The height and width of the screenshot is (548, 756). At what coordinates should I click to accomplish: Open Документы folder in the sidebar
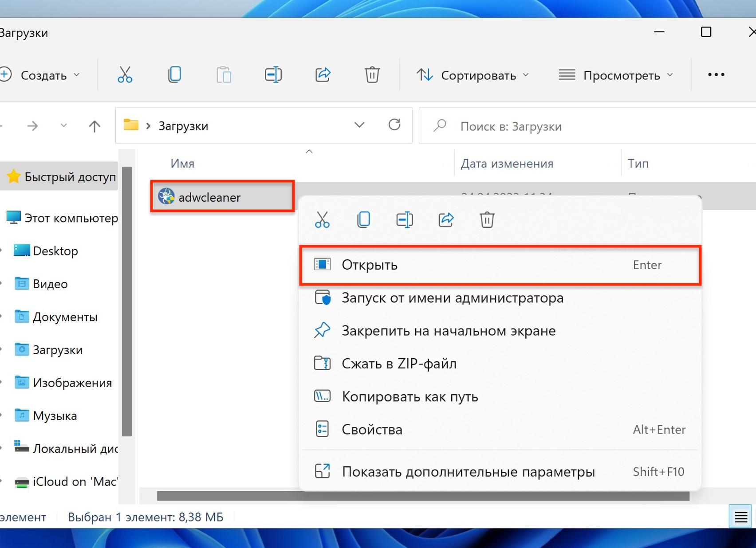coord(56,317)
